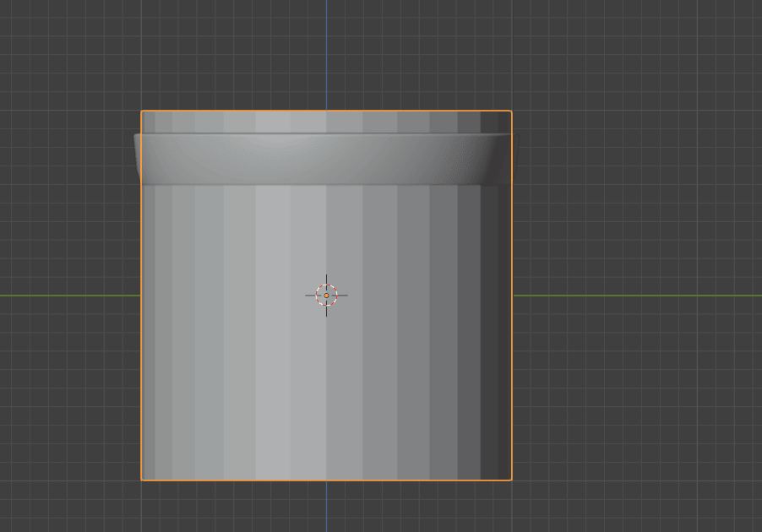762x532 pixels.
Task: Click the green horizontal axis line left of object
Action: 68,296
